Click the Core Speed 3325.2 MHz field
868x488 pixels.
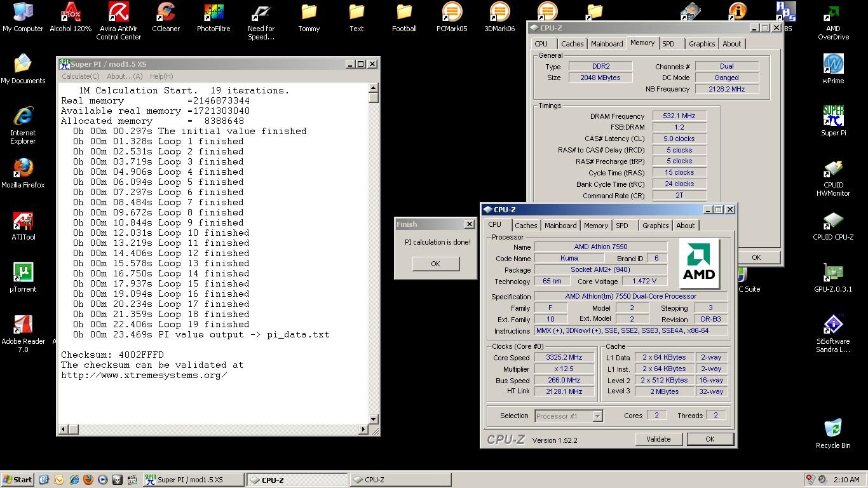564,357
